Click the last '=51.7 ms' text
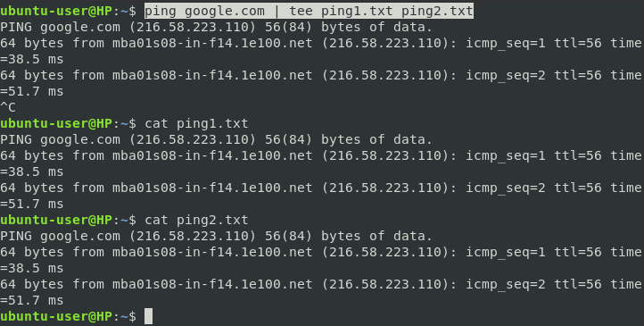Viewport: 644px width, 326px height. click(x=32, y=300)
